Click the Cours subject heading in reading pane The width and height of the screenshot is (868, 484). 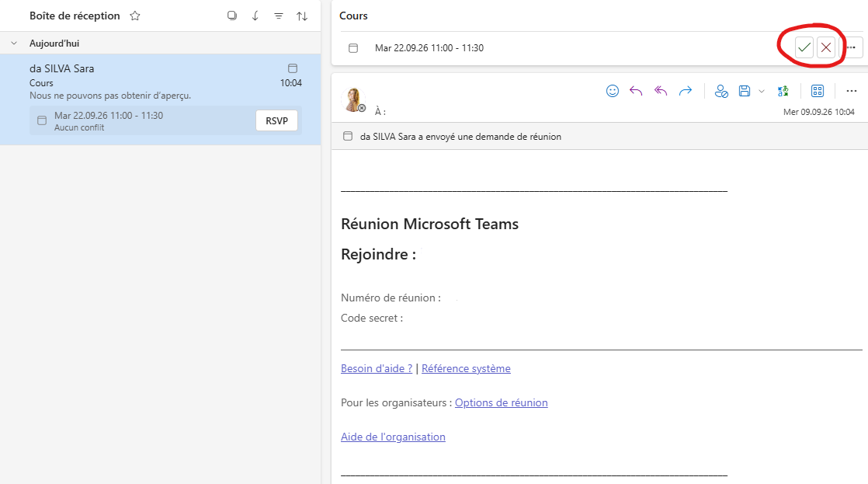click(354, 16)
